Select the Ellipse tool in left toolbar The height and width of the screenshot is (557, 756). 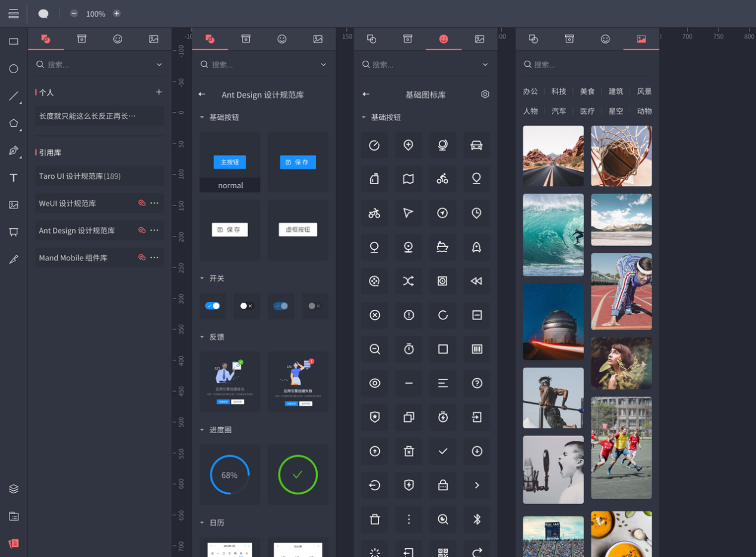(13, 69)
